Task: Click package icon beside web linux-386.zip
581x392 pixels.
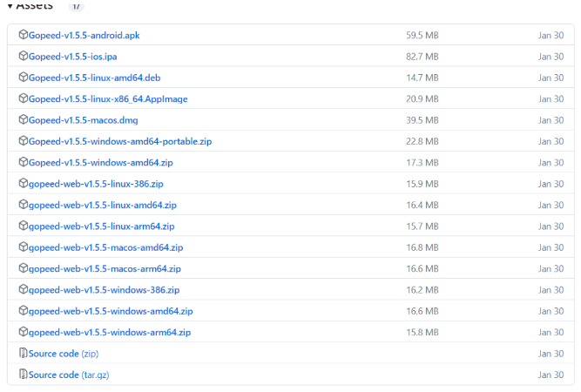Action: pyautogui.click(x=23, y=183)
